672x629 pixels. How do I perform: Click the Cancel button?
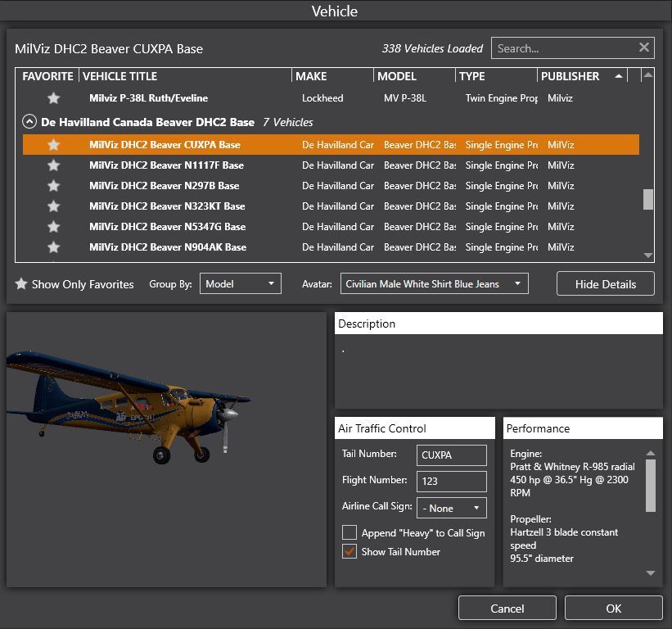(x=507, y=608)
